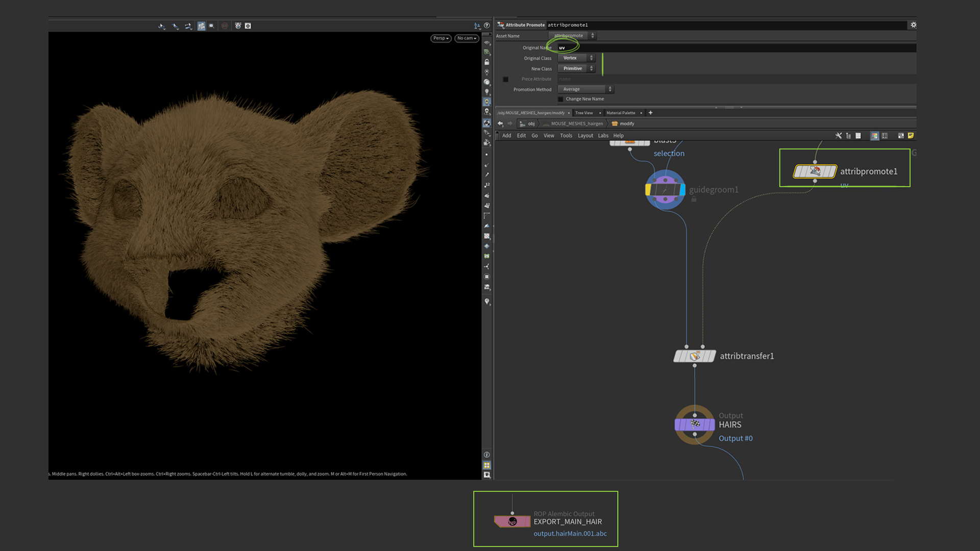Click the attribpromote1 node icon

(815, 171)
